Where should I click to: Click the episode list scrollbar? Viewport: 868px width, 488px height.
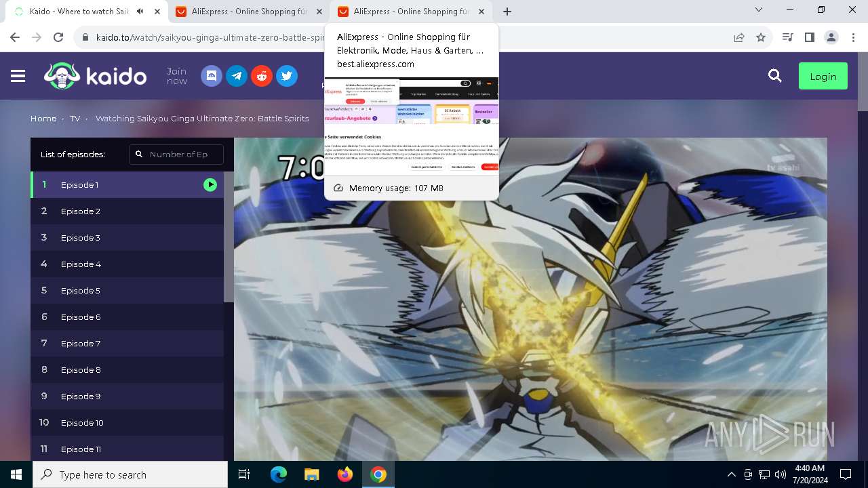point(229,237)
